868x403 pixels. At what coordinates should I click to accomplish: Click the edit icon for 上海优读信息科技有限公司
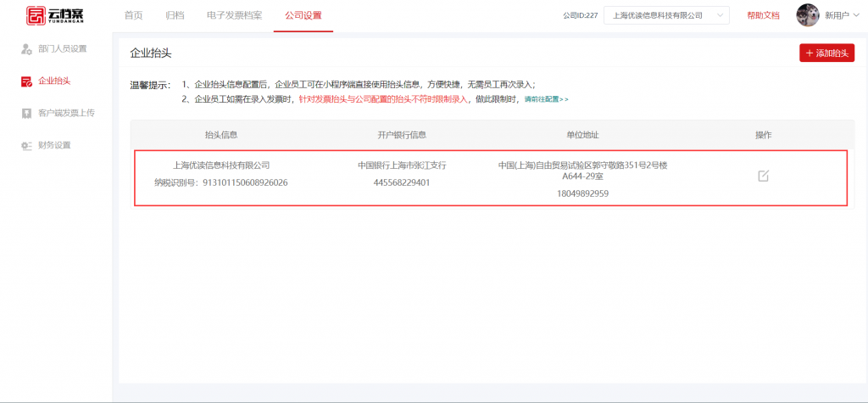point(764,176)
